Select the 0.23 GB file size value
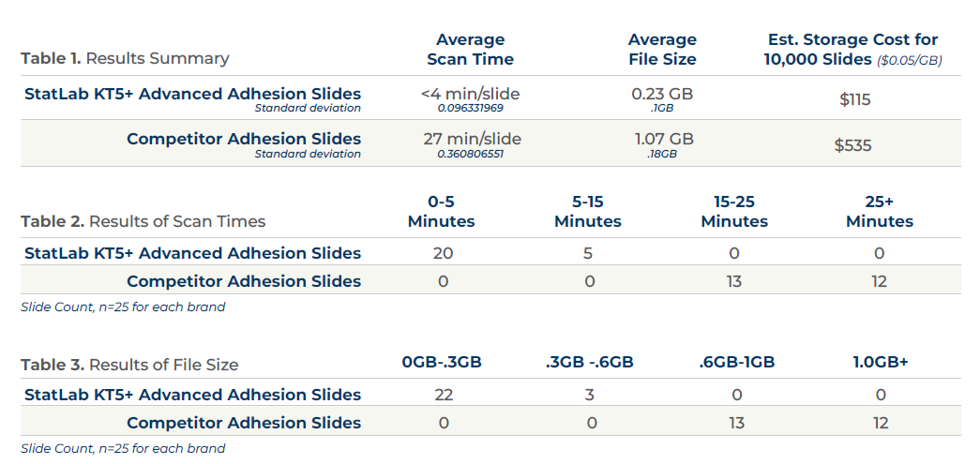Screen dimensions: 980x464 662,94
